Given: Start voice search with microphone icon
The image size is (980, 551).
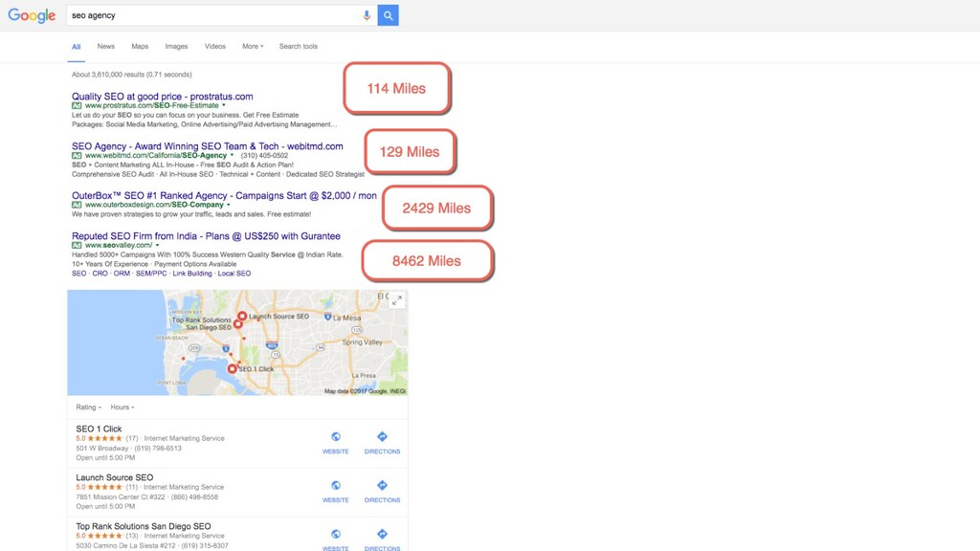Looking at the screenshot, I should (367, 15).
